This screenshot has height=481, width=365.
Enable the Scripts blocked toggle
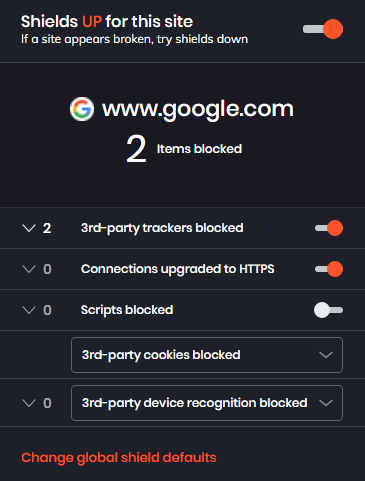pyautogui.click(x=328, y=310)
